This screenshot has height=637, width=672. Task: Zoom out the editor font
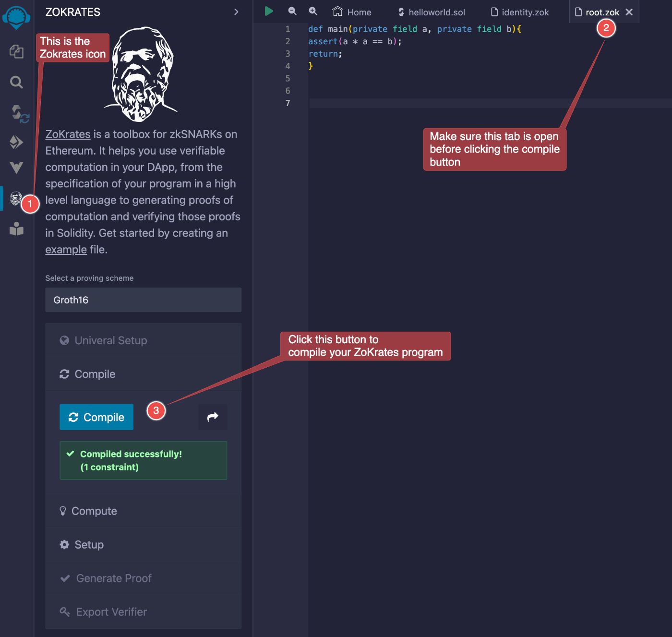click(292, 12)
